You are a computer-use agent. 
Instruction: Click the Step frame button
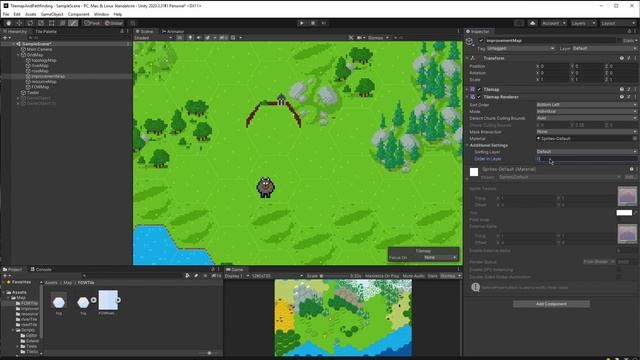click(323, 23)
